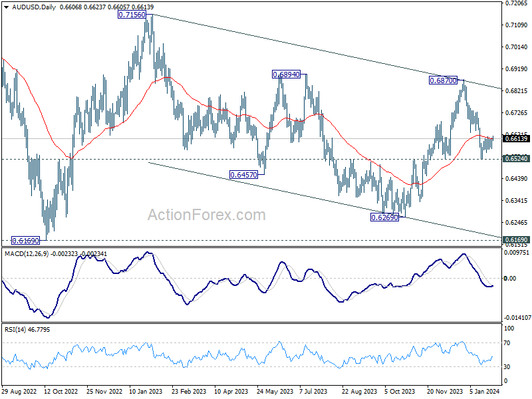The width and height of the screenshot is (532, 399).
Task: Click the MACD 0.009751 scale value
Action: (517, 253)
